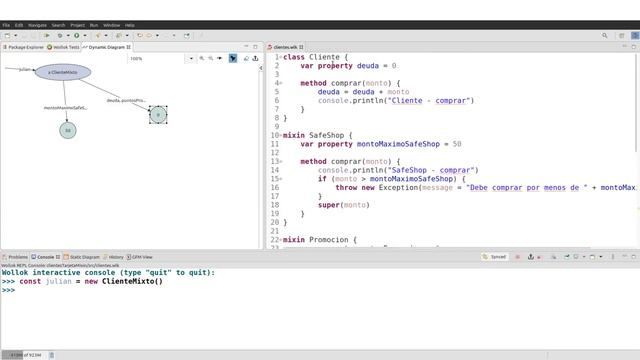Click the console export session icon
The height and width of the screenshot is (360, 640).
coord(531,257)
